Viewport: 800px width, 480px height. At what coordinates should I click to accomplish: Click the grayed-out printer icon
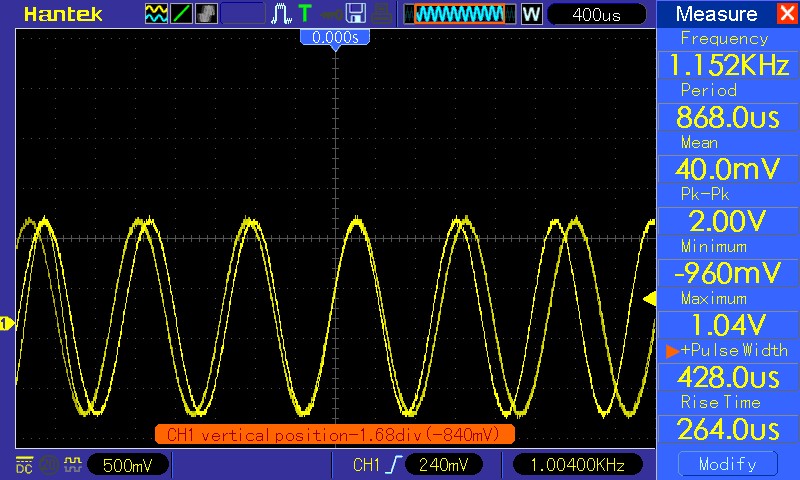coord(382,14)
